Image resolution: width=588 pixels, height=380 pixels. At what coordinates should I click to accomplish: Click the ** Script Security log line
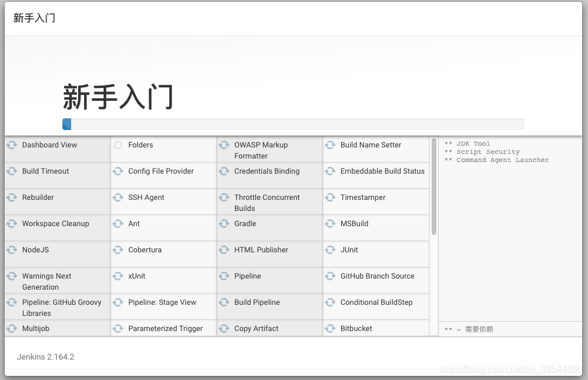point(482,152)
